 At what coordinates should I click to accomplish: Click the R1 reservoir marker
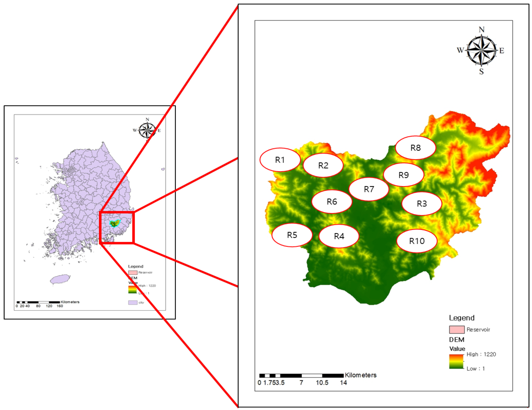click(280, 160)
